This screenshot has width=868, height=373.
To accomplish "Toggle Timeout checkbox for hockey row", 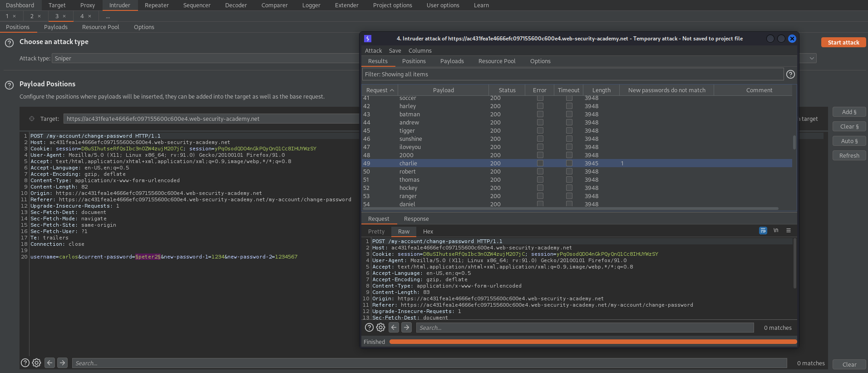I will [x=569, y=188].
